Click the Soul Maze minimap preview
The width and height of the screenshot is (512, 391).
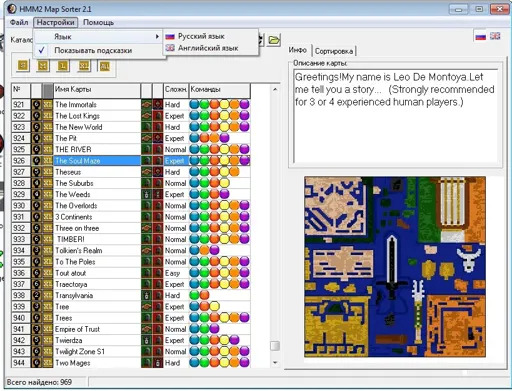[395, 267]
